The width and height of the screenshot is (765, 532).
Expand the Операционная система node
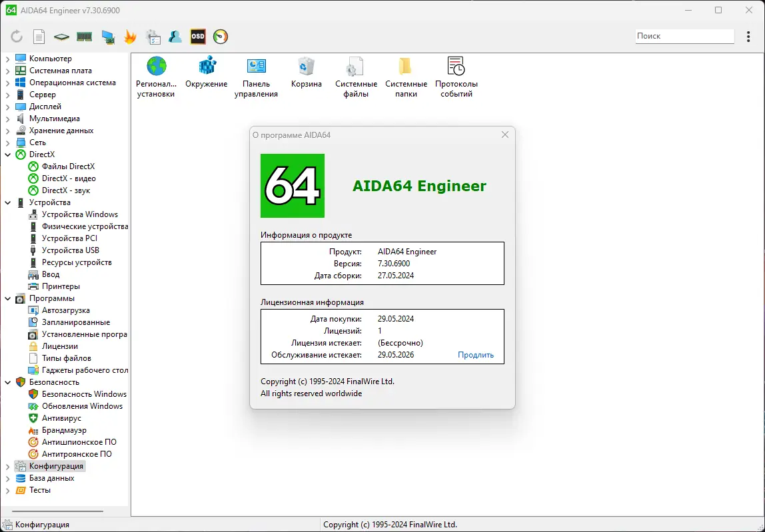coord(8,83)
